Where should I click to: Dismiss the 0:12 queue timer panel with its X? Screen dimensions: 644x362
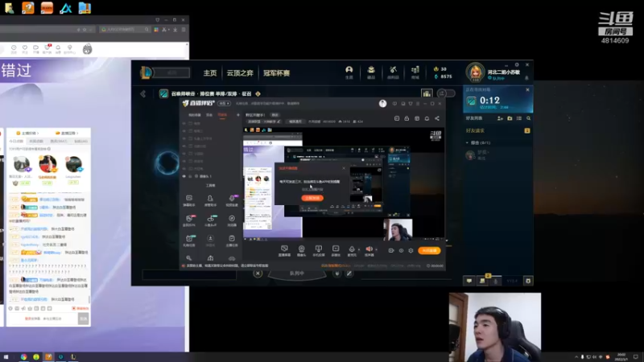click(528, 89)
